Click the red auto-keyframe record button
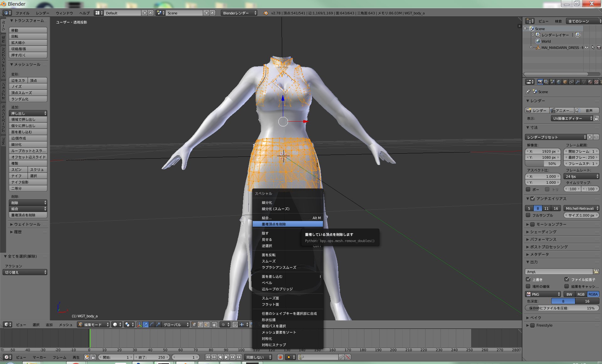Image resolution: width=602 pixels, height=364 pixels. point(280,357)
